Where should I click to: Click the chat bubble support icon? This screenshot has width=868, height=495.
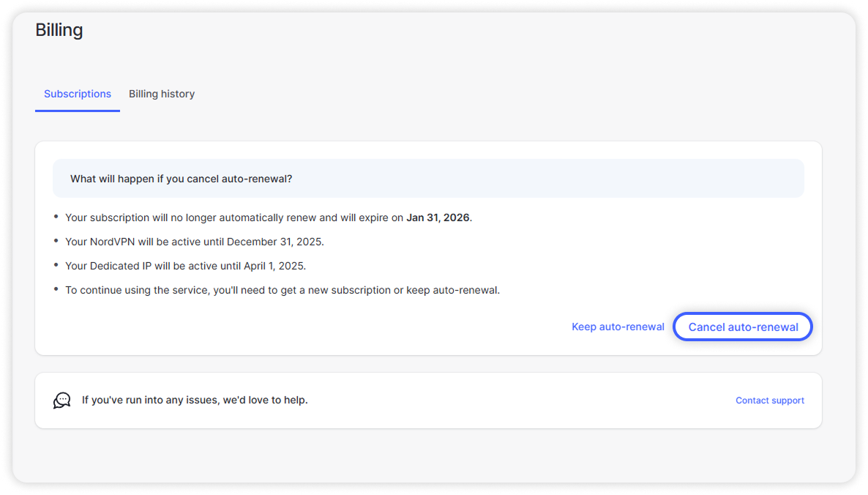[62, 401]
